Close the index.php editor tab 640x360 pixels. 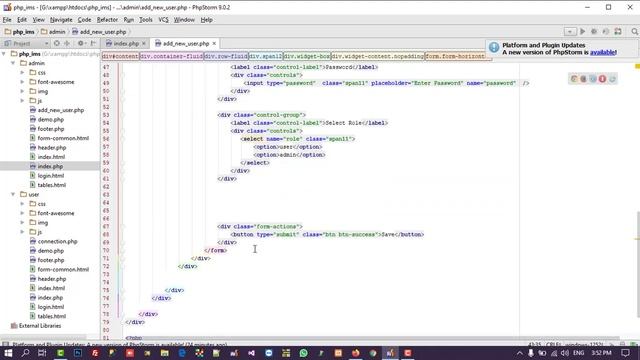(144, 44)
